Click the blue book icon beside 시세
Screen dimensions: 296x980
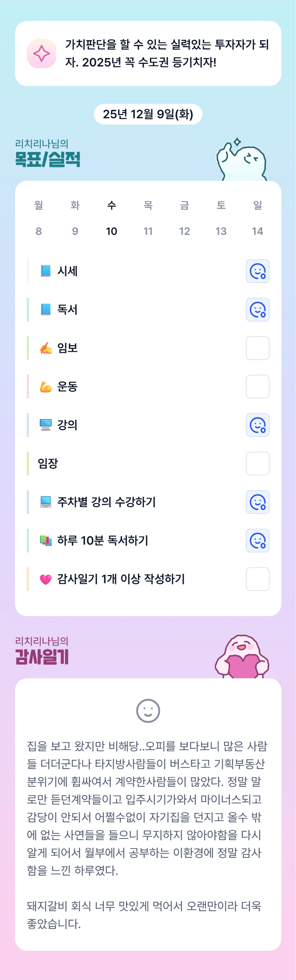(x=46, y=271)
